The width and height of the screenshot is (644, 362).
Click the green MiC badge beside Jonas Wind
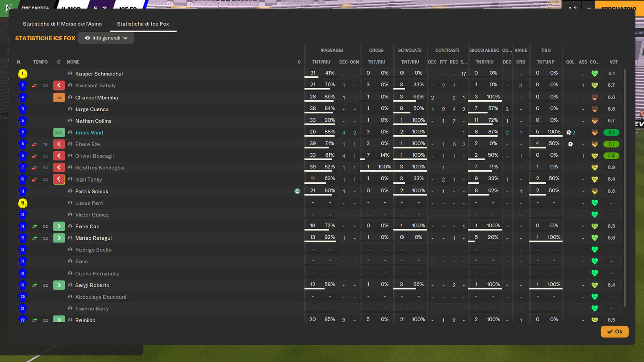59,133
